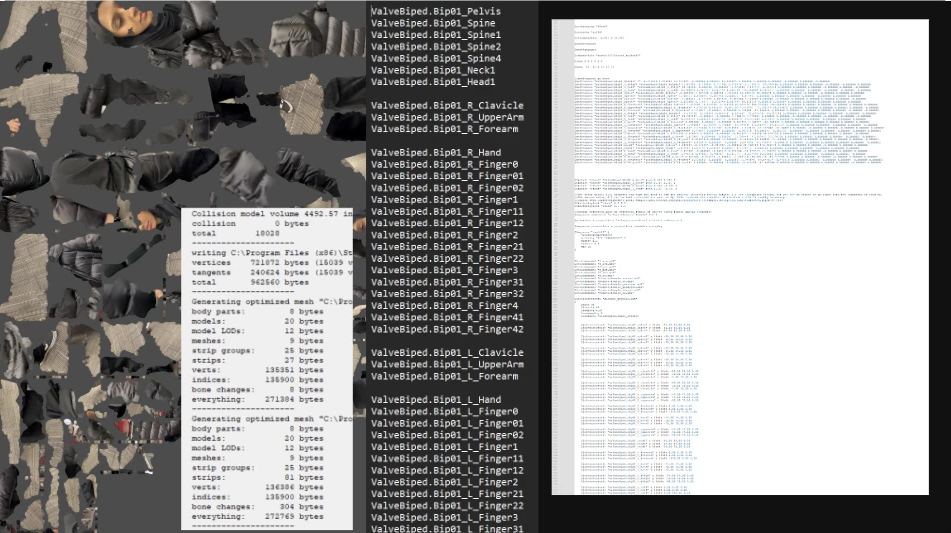Click the ValveBiped.Bip01_R_UpperArm entry
The width and height of the screenshot is (951, 533).
pyautogui.click(x=448, y=117)
